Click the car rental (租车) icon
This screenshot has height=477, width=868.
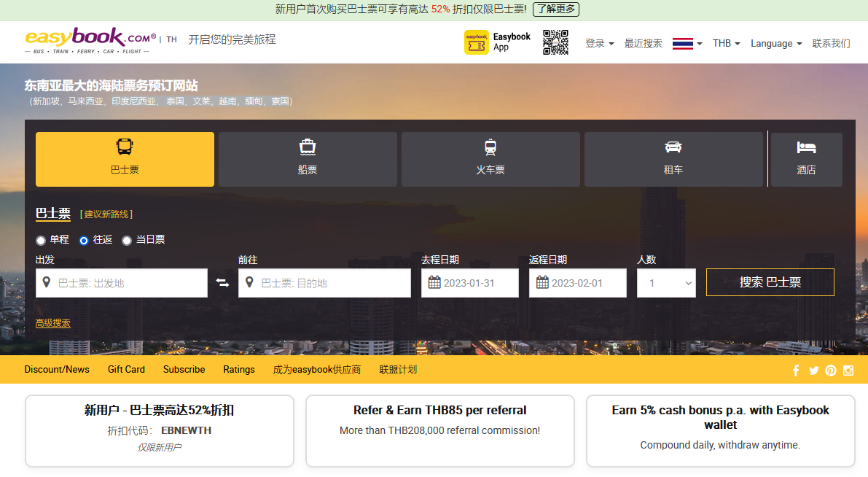pyautogui.click(x=673, y=147)
